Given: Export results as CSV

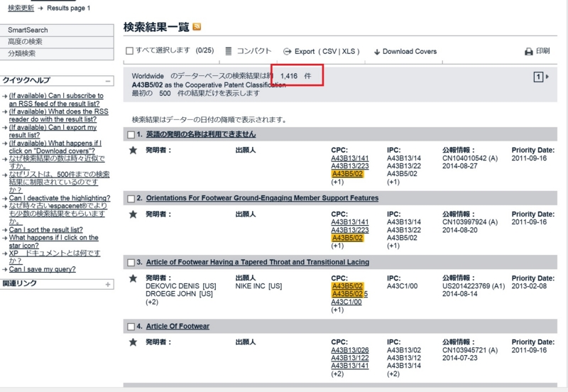Looking at the screenshot, I should pyautogui.click(x=329, y=51).
